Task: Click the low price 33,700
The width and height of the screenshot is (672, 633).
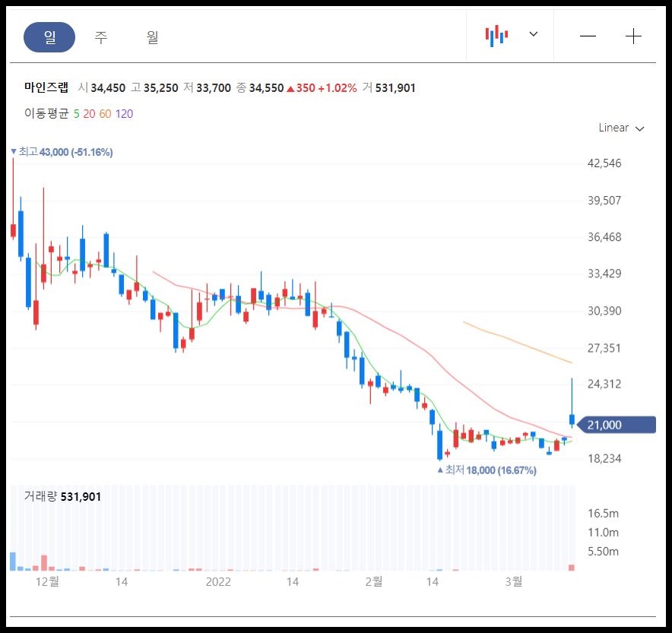Action: click(x=214, y=88)
